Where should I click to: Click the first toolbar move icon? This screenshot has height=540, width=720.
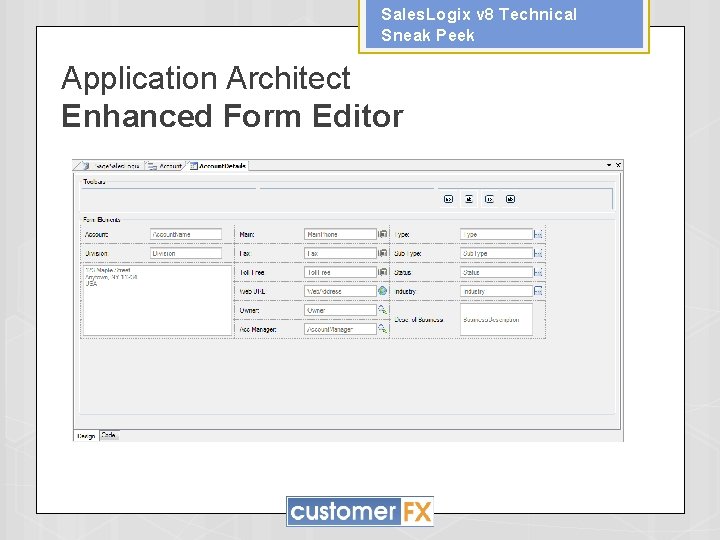pyautogui.click(x=448, y=199)
